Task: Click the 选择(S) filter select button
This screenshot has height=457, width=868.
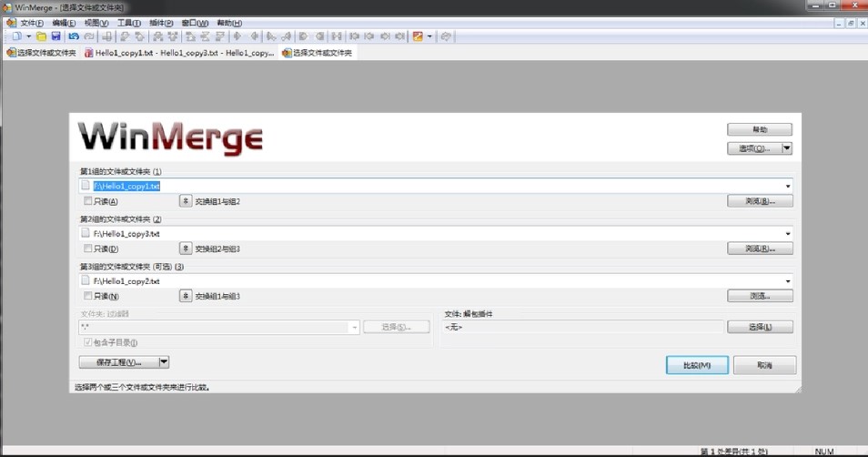Action: (x=397, y=327)
